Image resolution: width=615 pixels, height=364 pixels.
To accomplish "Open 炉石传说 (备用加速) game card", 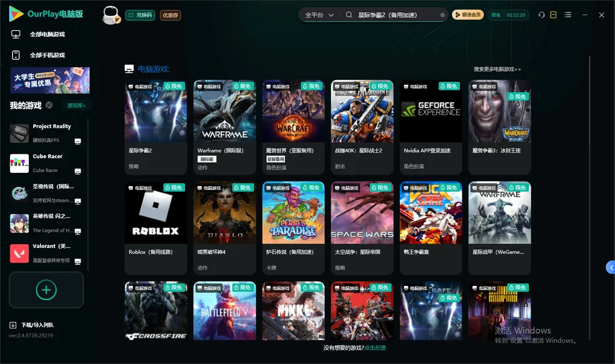I will (293, 228).
